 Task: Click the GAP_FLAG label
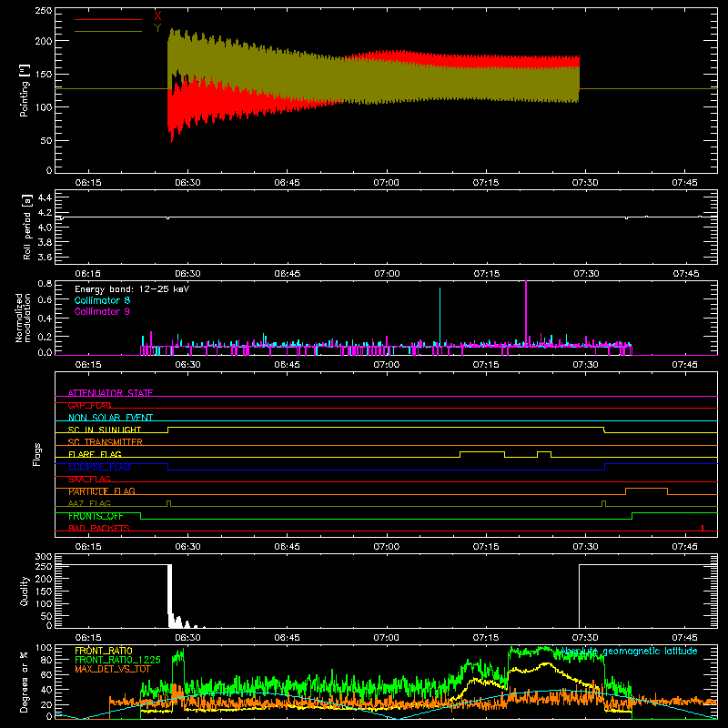(x=89, y=405)
